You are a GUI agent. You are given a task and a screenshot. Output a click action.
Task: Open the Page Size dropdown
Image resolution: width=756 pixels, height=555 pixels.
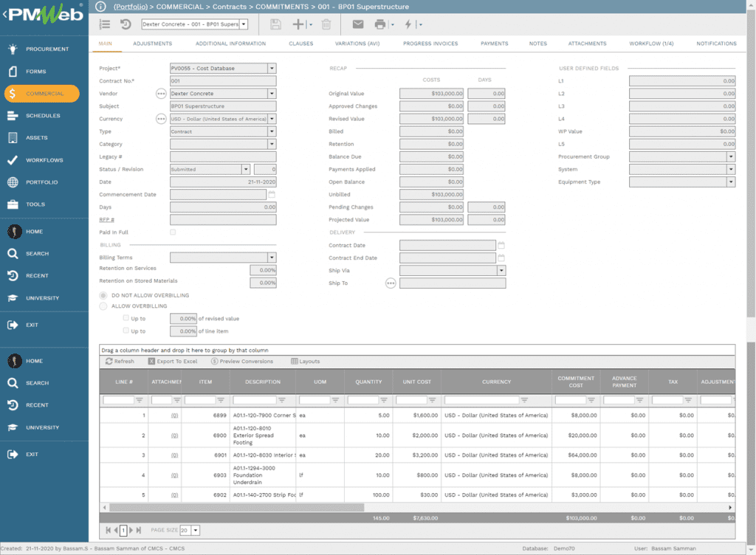point(195,530)
